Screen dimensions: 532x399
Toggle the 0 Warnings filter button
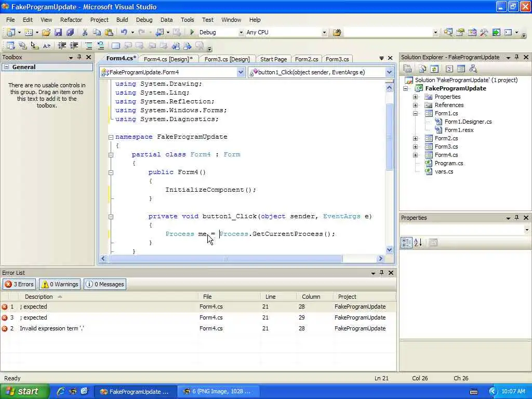[x=60, y=284]
